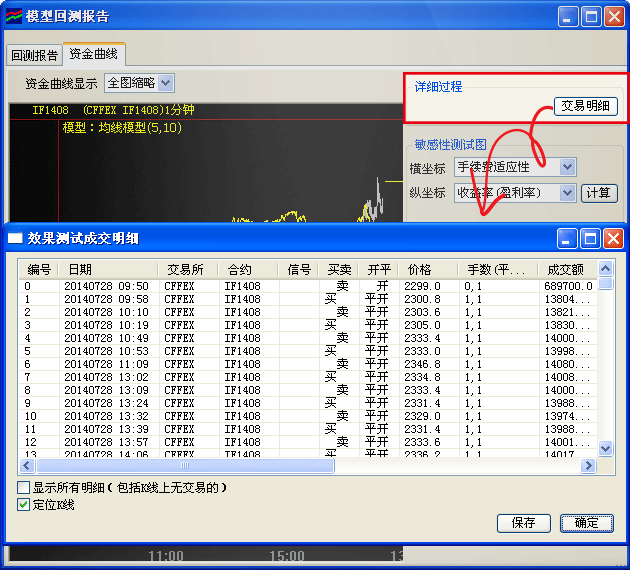This screenshot has width=630, height=570.
Task: Toggle the 定位K线 checkbox
Action: (x=24, y=505)
